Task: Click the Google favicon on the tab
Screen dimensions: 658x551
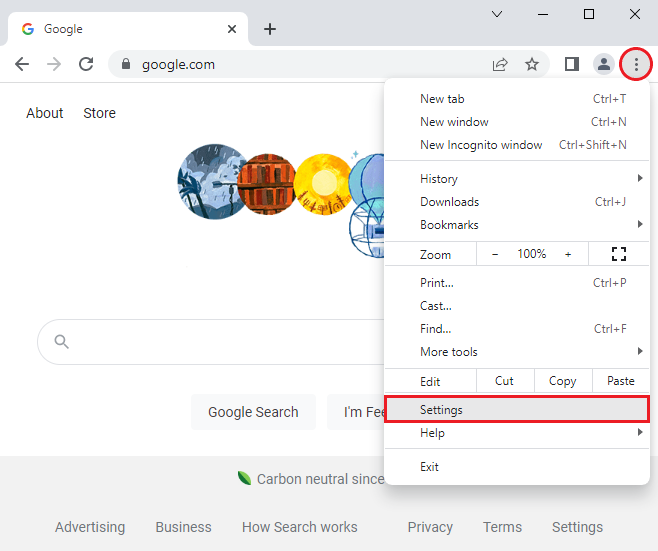Action: (28, 29)
